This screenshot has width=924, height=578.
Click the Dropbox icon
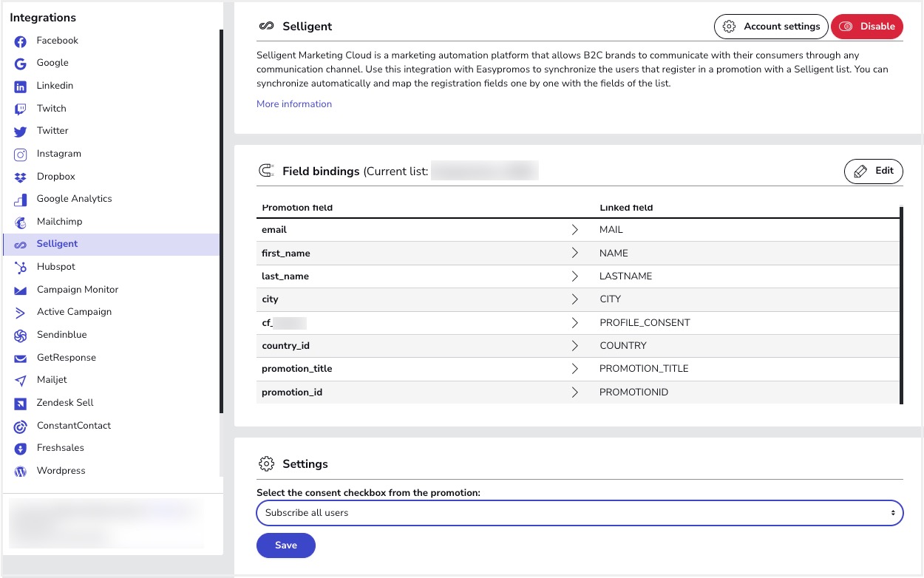(x=21, y=177)
